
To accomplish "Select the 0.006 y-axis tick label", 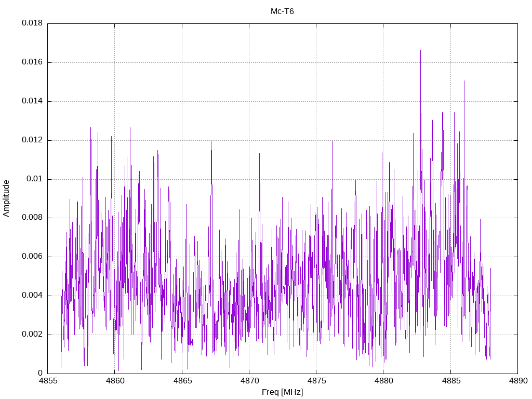I will (x=32, y=257).
